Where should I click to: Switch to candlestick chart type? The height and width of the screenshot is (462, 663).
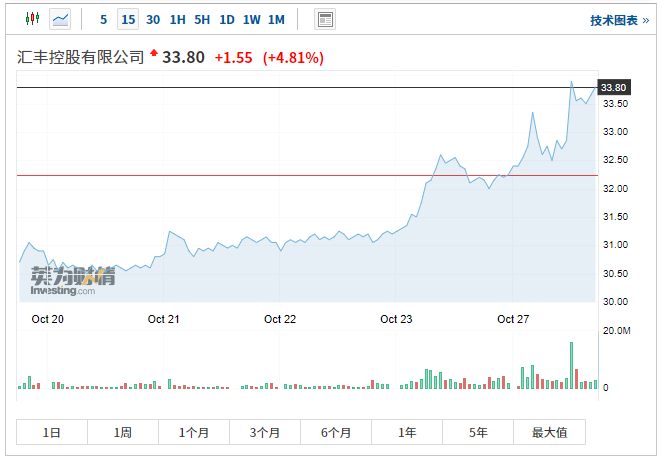pyautogui.click(x=32, y=19)
